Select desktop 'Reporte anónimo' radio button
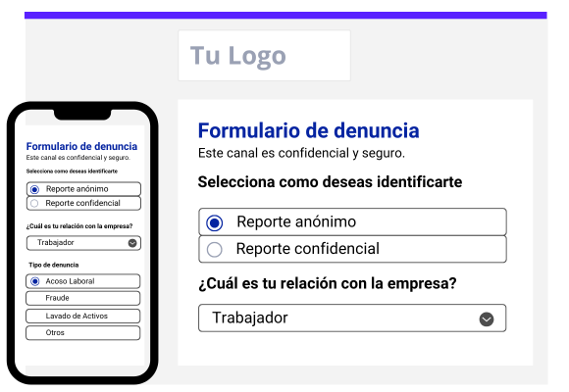Image resolution: width=569 pixels, height=392 pixels. click(214, 222)
